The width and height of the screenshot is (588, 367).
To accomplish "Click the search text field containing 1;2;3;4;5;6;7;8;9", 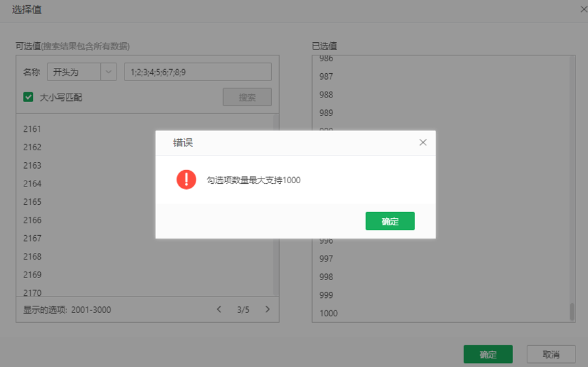I will click(x=198, y=72).
